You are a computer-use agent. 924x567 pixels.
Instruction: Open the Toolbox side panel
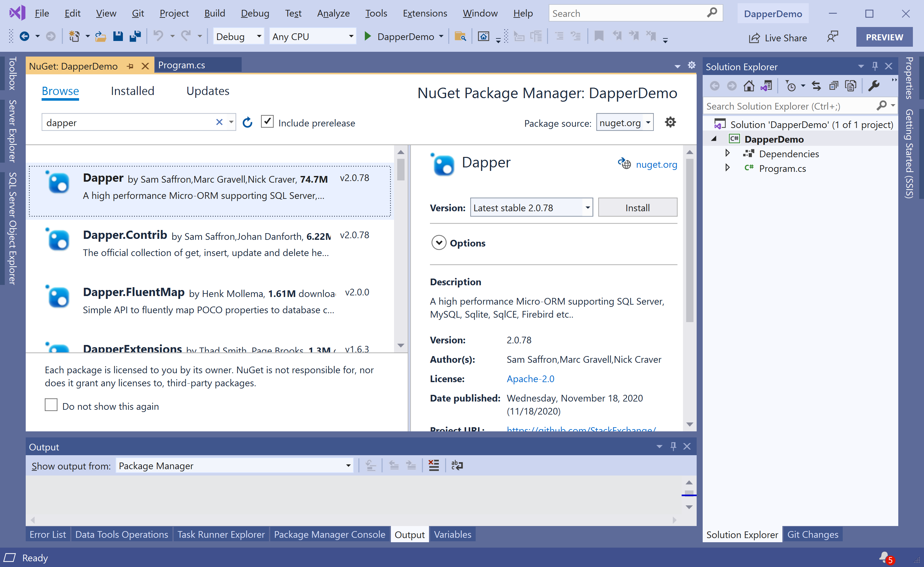[x=12, y=74]
